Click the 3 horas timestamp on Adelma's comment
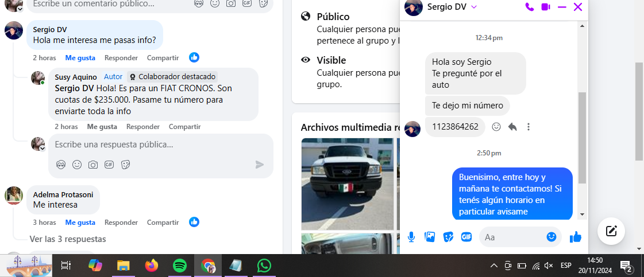Viewport: 644px width, 277px height. [x=44, y=223]
